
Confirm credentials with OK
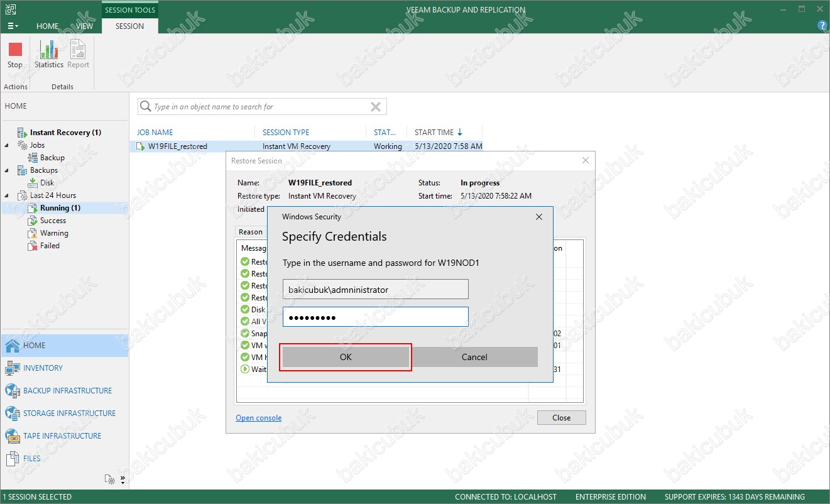pyautogui.click(x=346, y=357)
